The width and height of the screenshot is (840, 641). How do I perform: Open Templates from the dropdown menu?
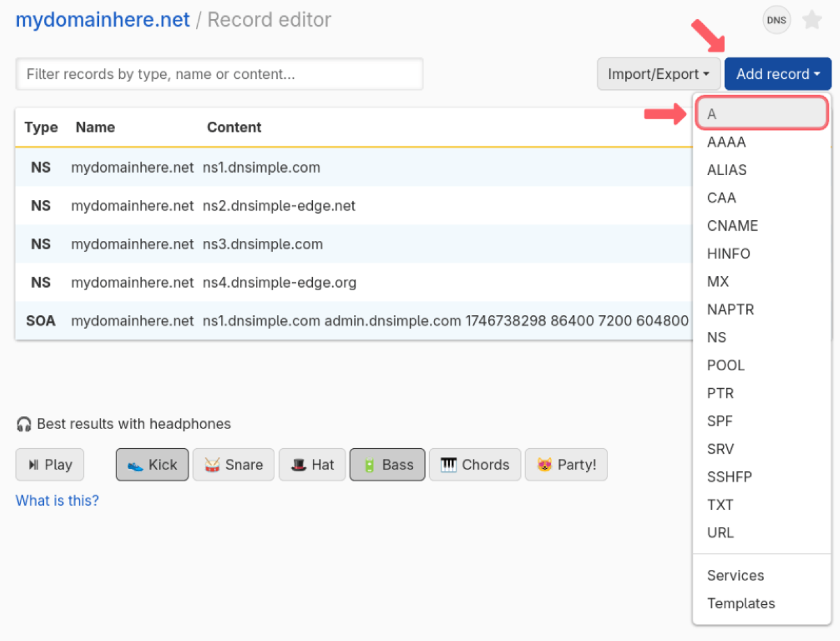pyautogui.click(x=741, y=603)
